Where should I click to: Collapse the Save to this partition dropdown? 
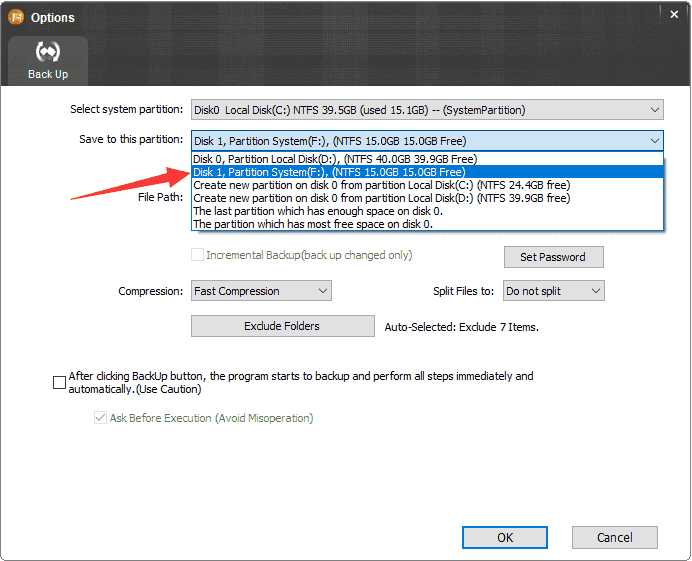click(654, 140)
